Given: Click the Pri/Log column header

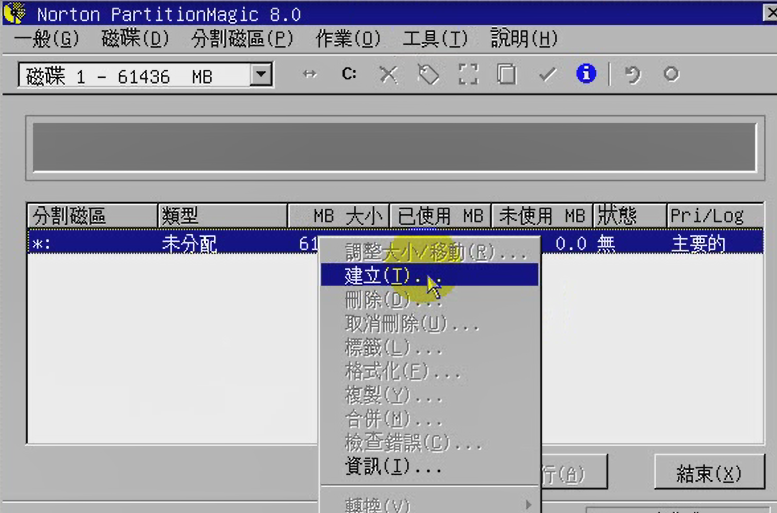Looking at the screenshot, I should click(715, 216).
